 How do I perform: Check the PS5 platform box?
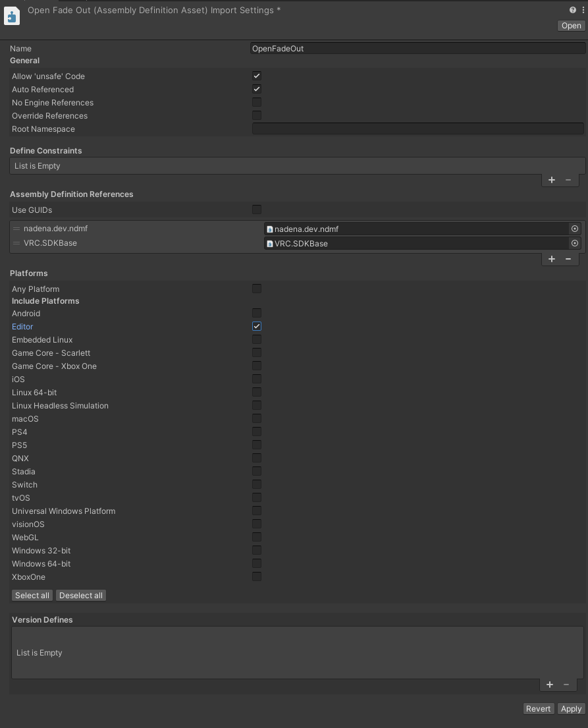257,445
